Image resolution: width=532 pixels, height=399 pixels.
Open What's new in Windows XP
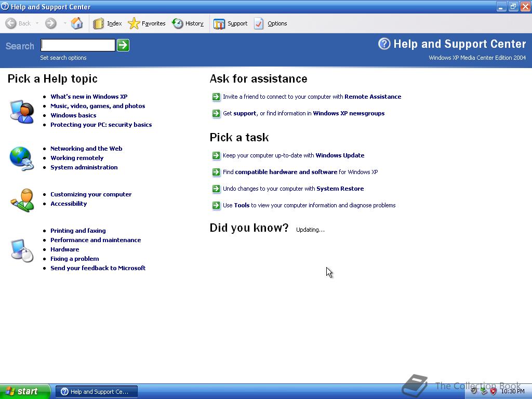[89, 97]
